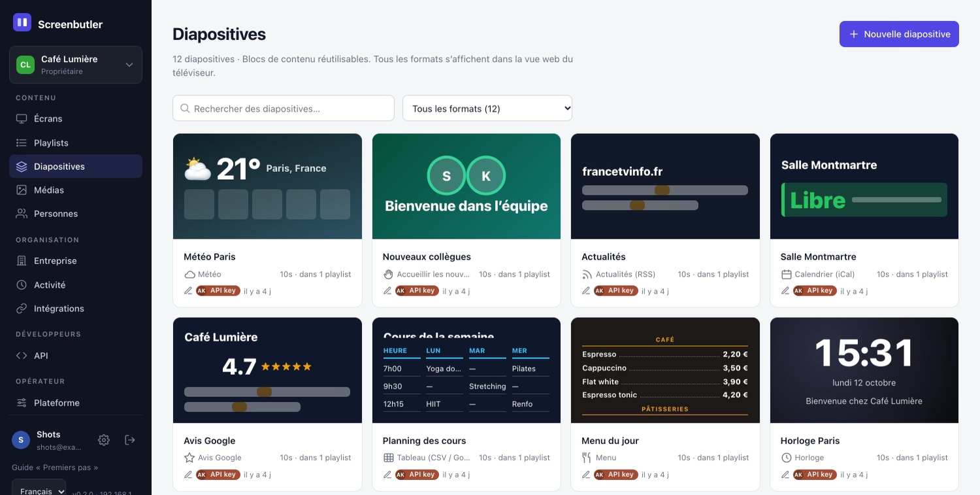Click the pencil icon on Salle Montmartre card
980x495 pixels.
785,291
